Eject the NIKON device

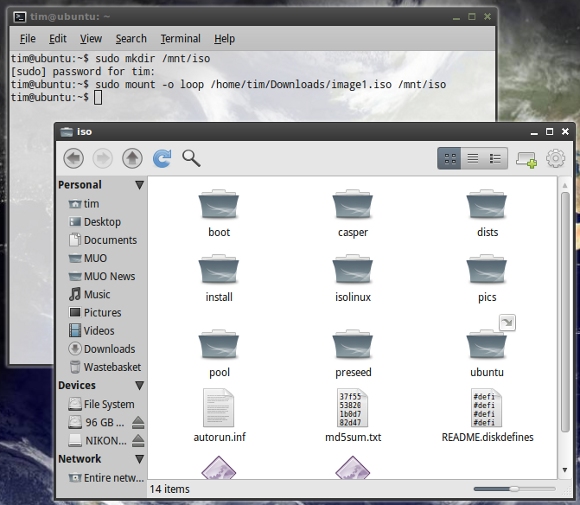138,440
